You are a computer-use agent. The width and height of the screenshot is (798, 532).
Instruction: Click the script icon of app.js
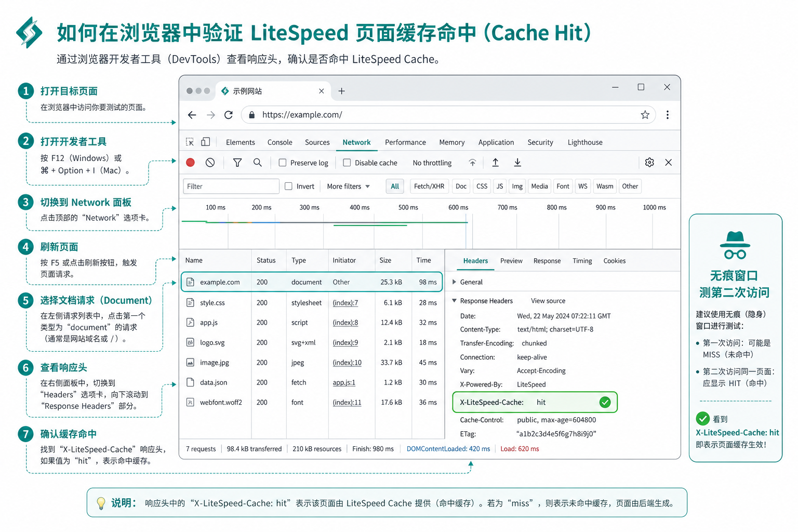click(190, 322)
